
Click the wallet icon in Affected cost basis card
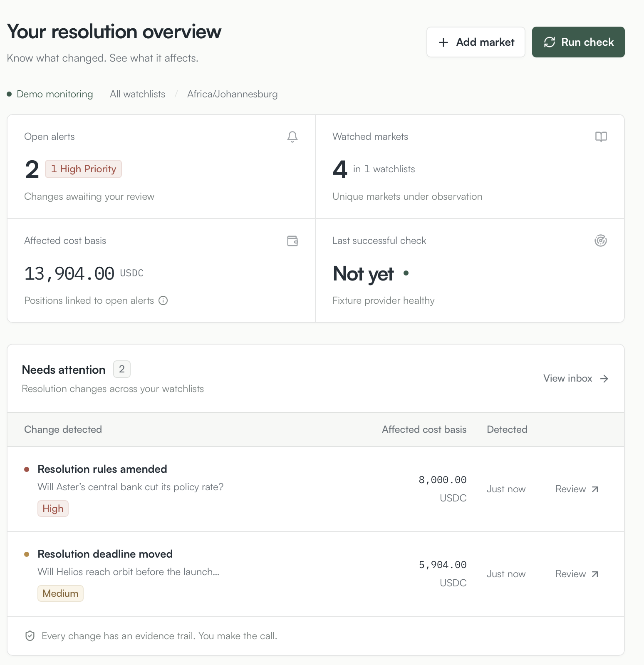[x=292, y=241]
